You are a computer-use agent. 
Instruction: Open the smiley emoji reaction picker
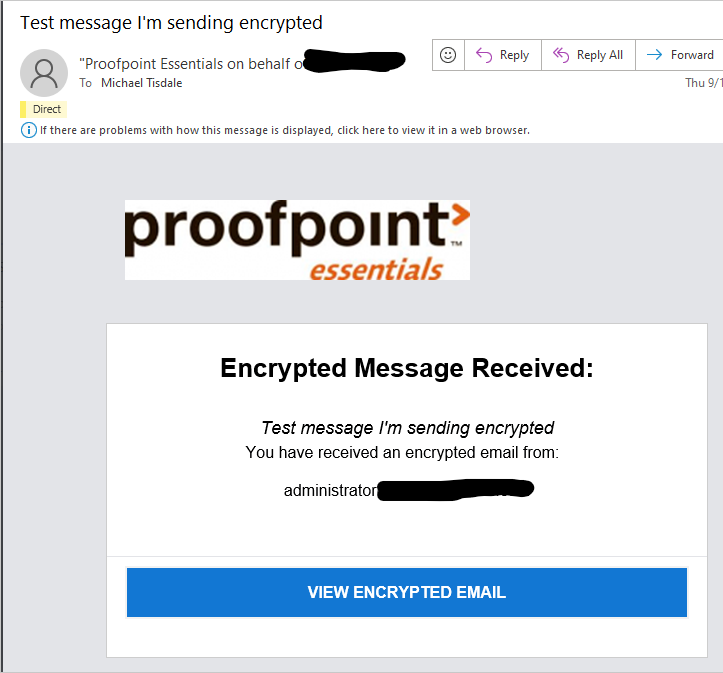448,55
